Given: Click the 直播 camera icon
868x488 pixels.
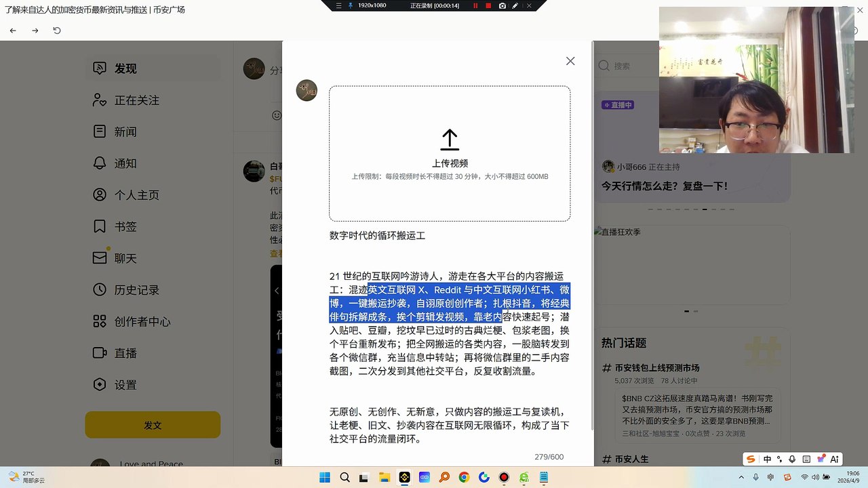Looking at the screenshot, I should coord(100,353).
